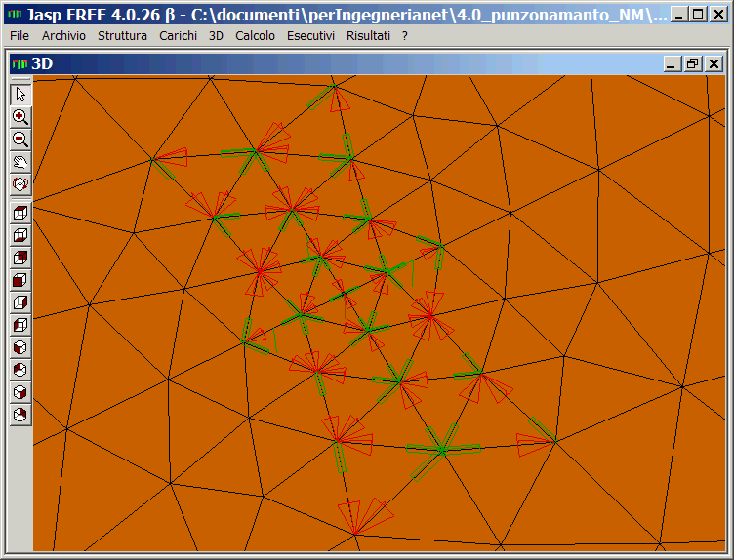
Task: Click the Jasp application icon in title bar
Action: 16,15
